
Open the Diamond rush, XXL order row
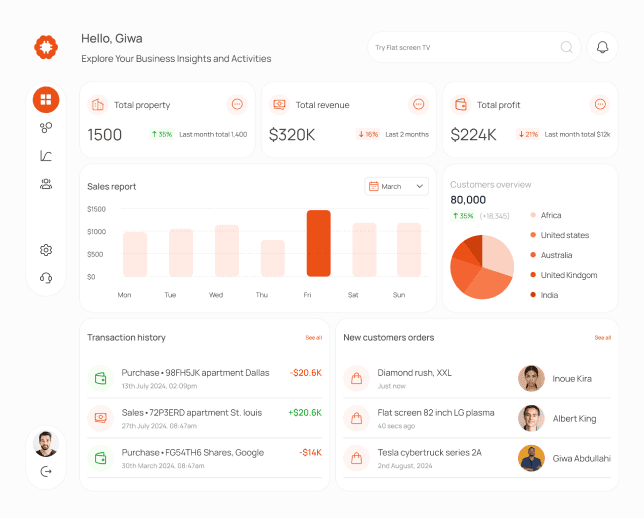click(x=477, y=378)
